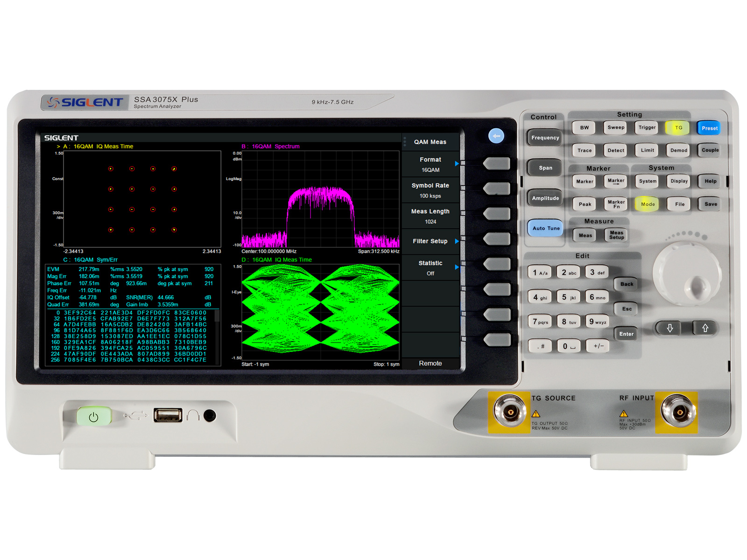Select Meas Length 1024 entry

(430, 216)
